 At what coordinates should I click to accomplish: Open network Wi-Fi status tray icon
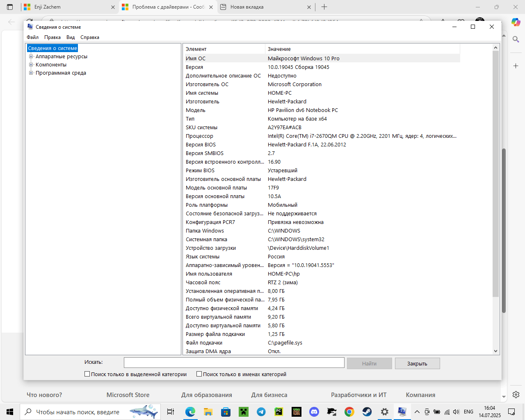coord(447,412)
